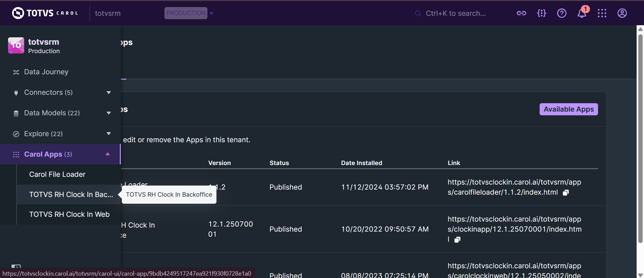
Task: Collapse the Carol Apps (3) section
Action: (108, 154)
